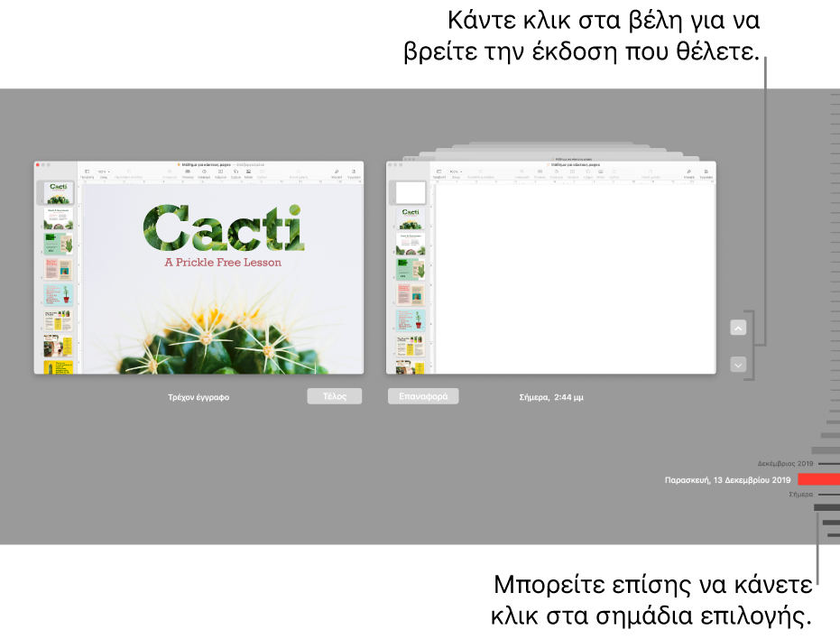The image size is (840, 639).
Task: Click share icon in the version window
Action: coord(651,171)
